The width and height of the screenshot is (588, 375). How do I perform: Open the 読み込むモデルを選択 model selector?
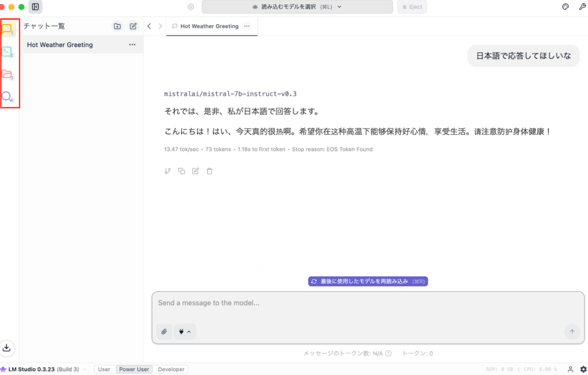[x=297, y=7]
